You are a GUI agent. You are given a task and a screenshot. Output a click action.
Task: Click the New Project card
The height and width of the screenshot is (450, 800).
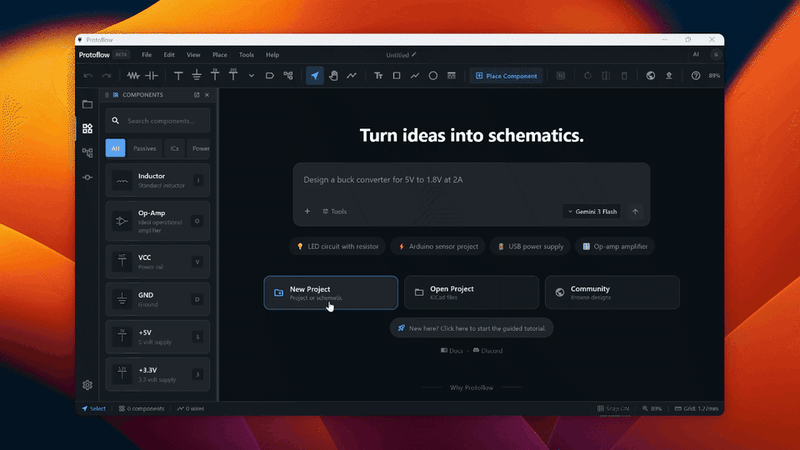tap(331, 293)
